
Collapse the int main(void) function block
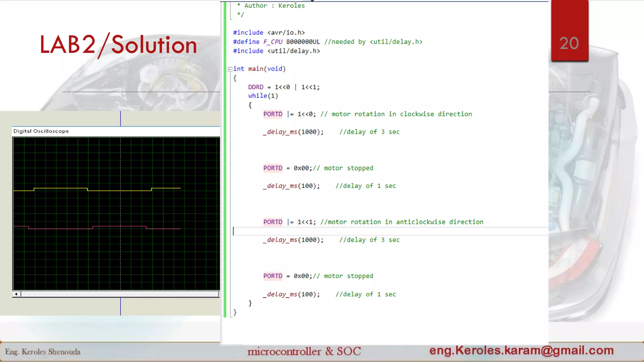[x=230, y=69]
